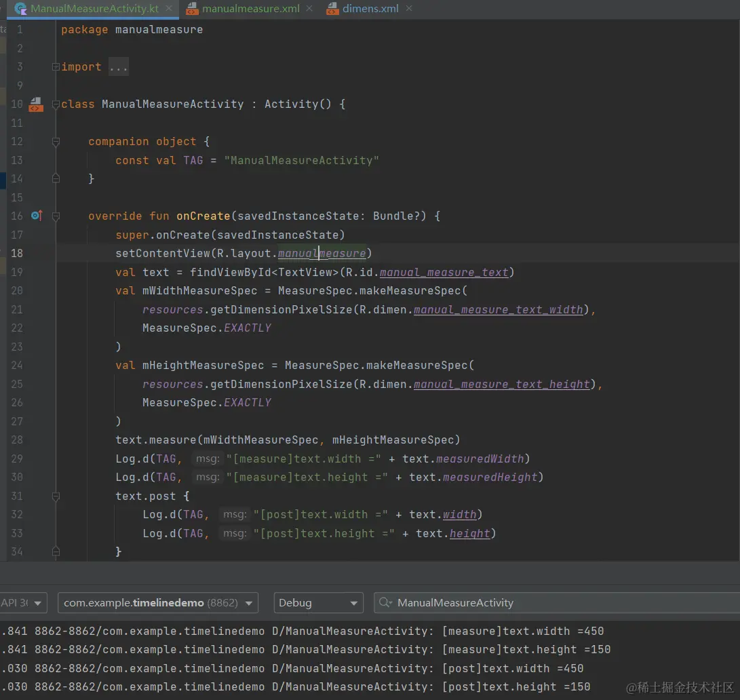Viewport: 740px width, 700px height.
Task: Click the search magnifier icon in logcat filter
Action: pos(385,602)
